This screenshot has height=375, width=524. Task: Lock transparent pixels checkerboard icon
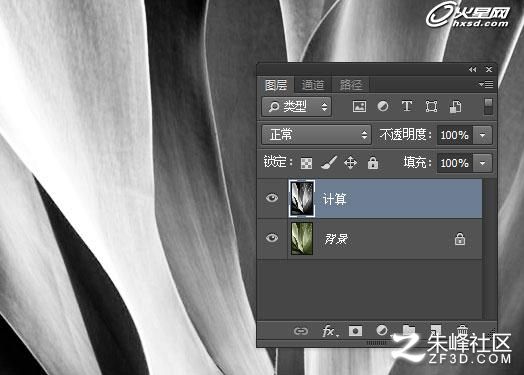pyautogui.click(x=306, y=163)
